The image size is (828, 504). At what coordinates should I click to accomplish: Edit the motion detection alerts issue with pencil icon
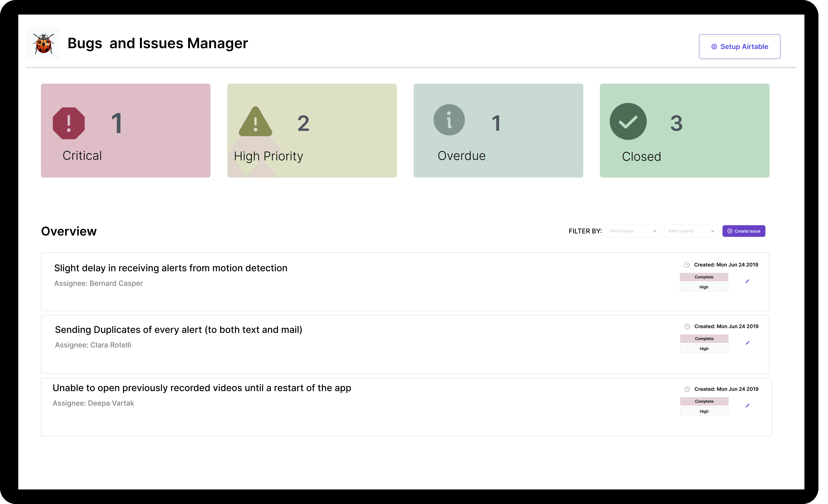click(748, 281)
